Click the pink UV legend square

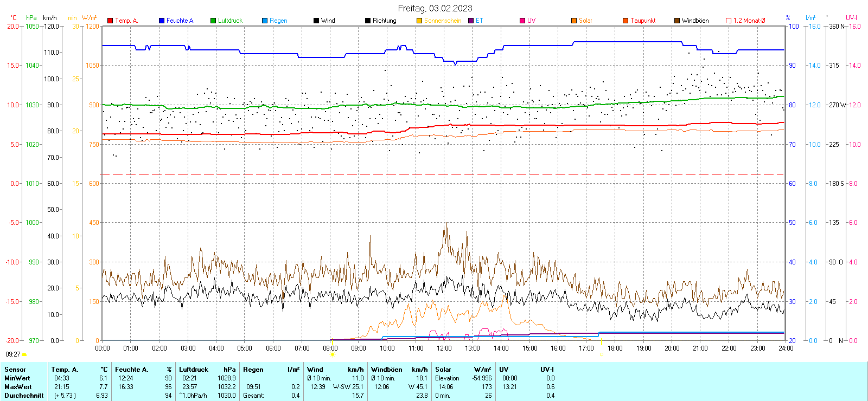522,21
